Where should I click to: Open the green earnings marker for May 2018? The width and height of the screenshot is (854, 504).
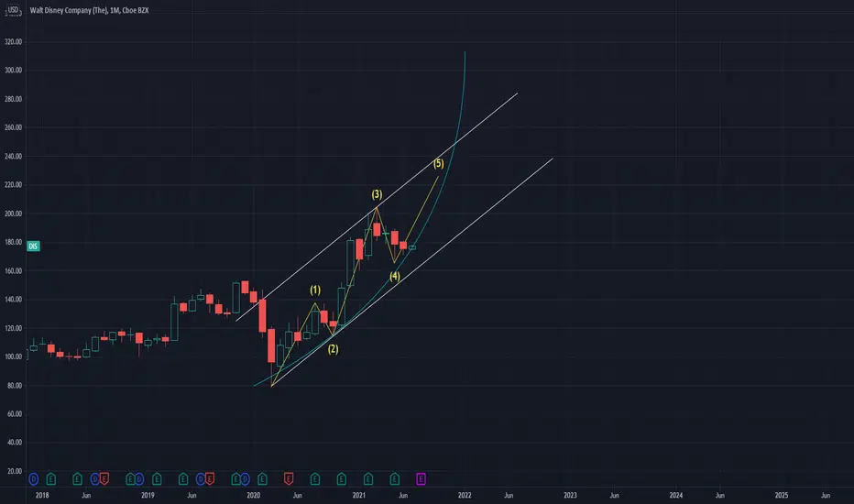[77, 479]
